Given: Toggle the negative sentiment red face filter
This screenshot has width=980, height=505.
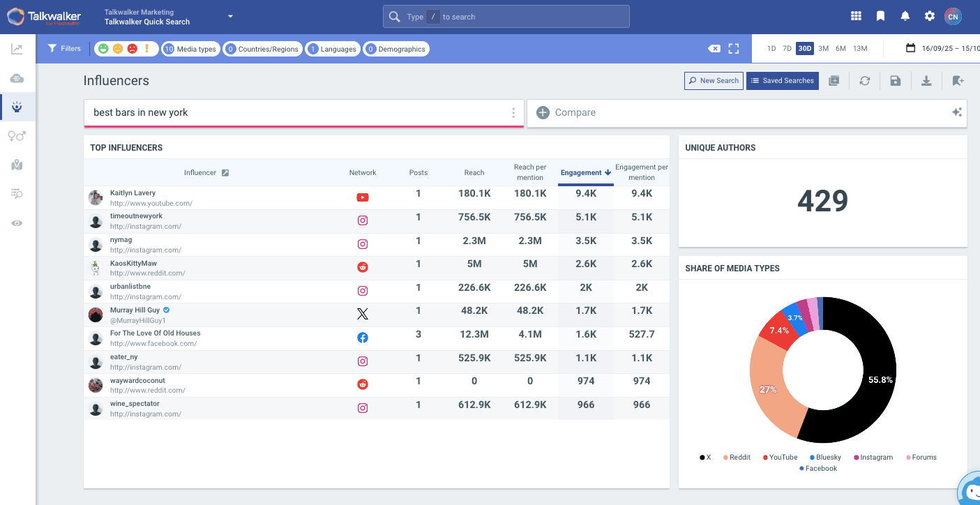Looking at the screenshot, I should (x=133, y=49).
